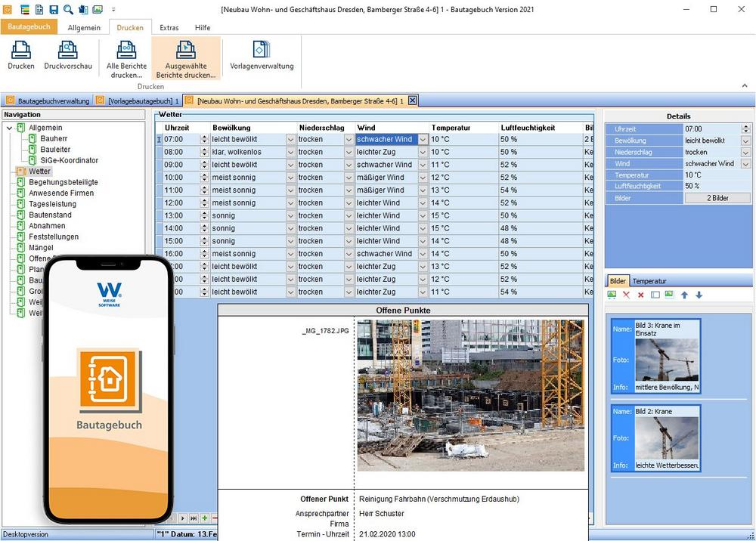
Task: Move image up with blue up arrow
Action: point(684,295)
